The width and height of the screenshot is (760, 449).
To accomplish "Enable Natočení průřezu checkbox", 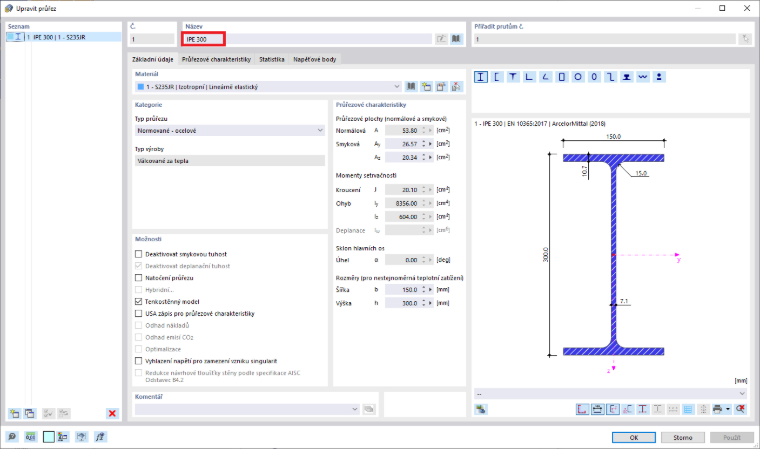I will [139, 278].
